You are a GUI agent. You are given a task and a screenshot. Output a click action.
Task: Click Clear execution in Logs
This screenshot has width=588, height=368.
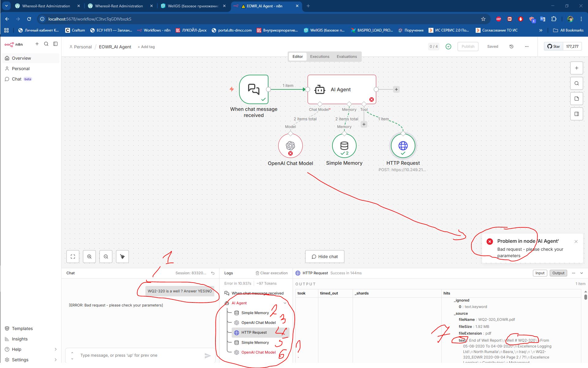pyautogui.click(x=272, y=273)
